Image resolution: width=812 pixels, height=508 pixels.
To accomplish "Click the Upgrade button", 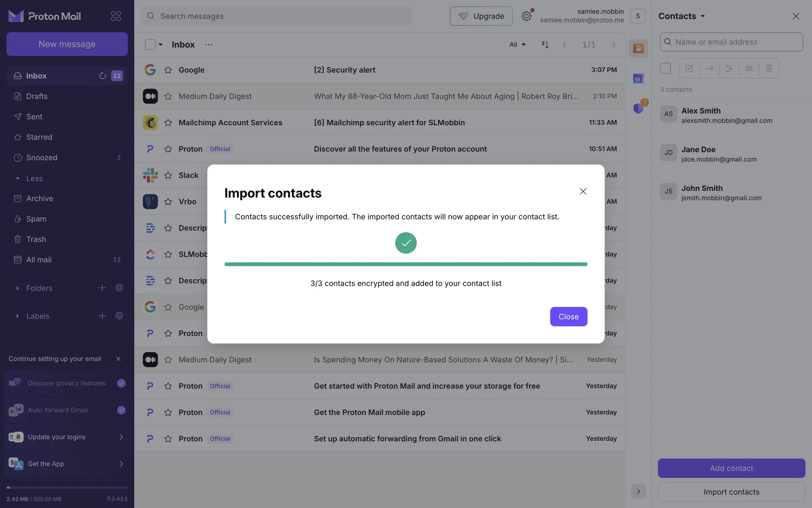I will [481, 16].
